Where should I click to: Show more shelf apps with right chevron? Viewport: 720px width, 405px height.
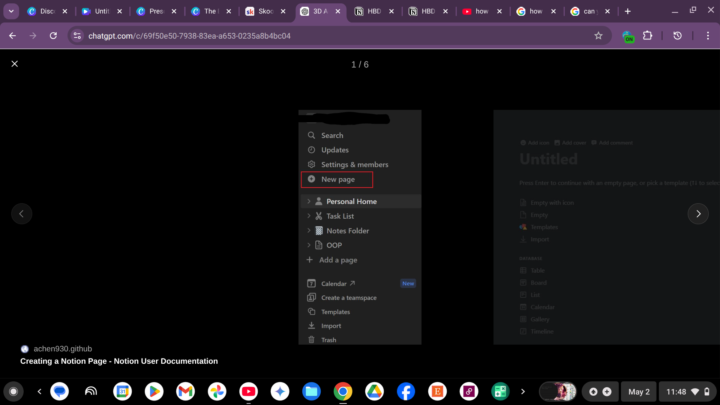click(x=523, y=392)
